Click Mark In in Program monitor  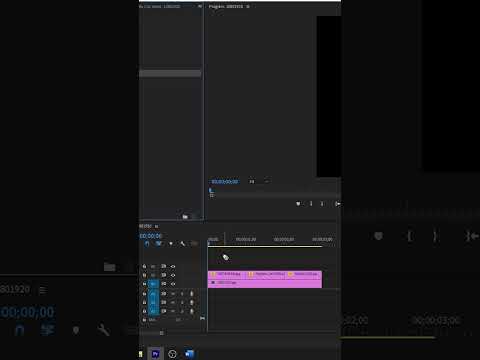pos(311,204)
